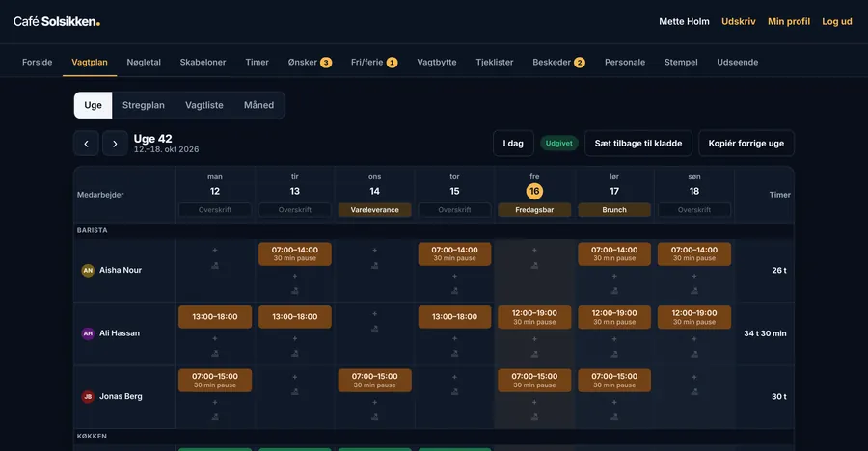Add a shift for Aisha Nour on Wednesday 14
868x451 pixels.
point(375,251)
